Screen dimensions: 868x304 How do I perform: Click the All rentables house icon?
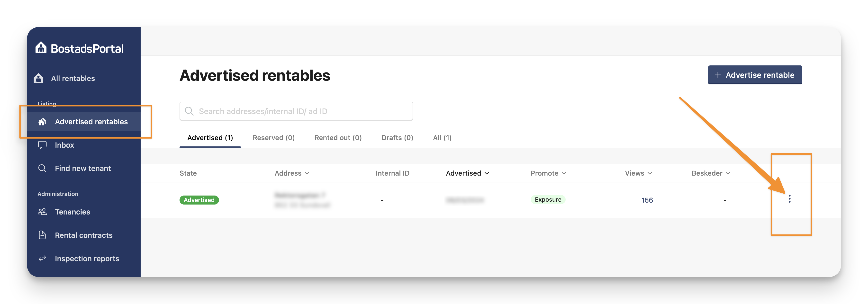(x=38, y=78)
